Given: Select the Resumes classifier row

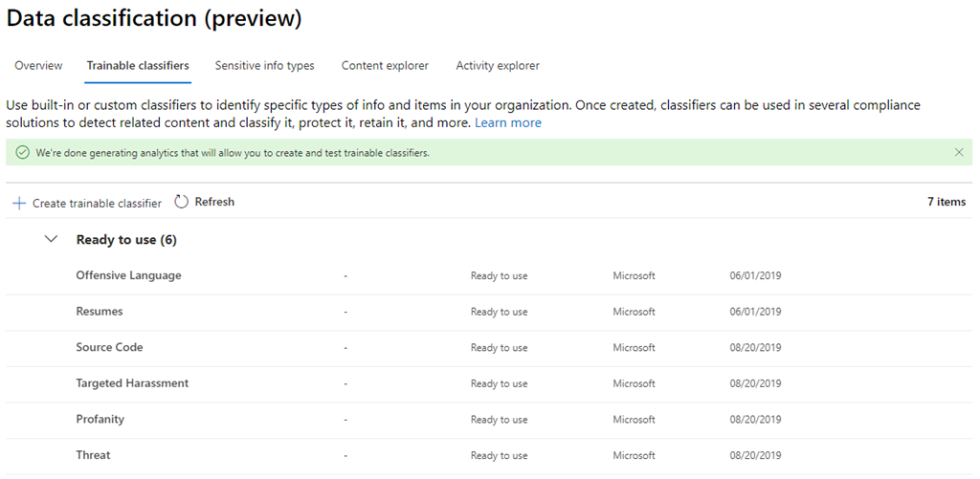Looking at the screenshot, I should click(x=100, y=312).
